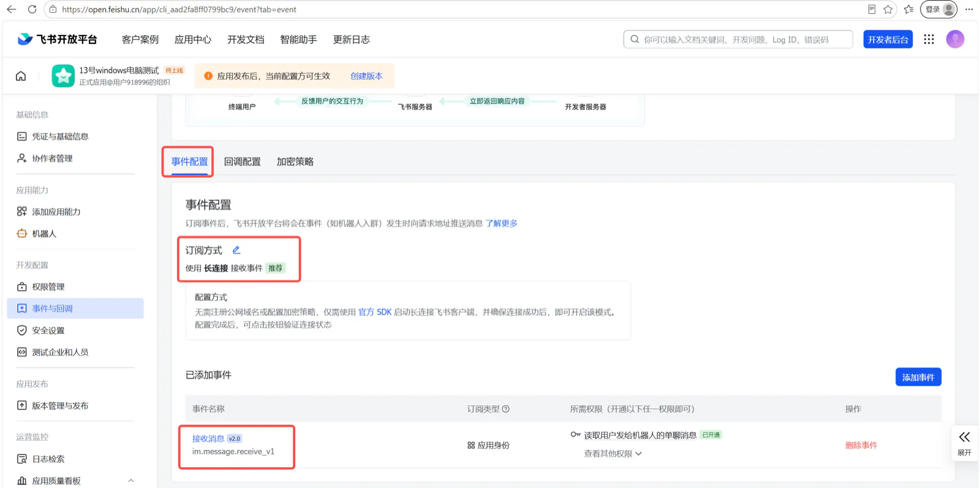The width and height of the screenshot is (980, 488).
Task: Open 开发文档 in top navigation
Action: pyautogui.click(x=246, y=39)
